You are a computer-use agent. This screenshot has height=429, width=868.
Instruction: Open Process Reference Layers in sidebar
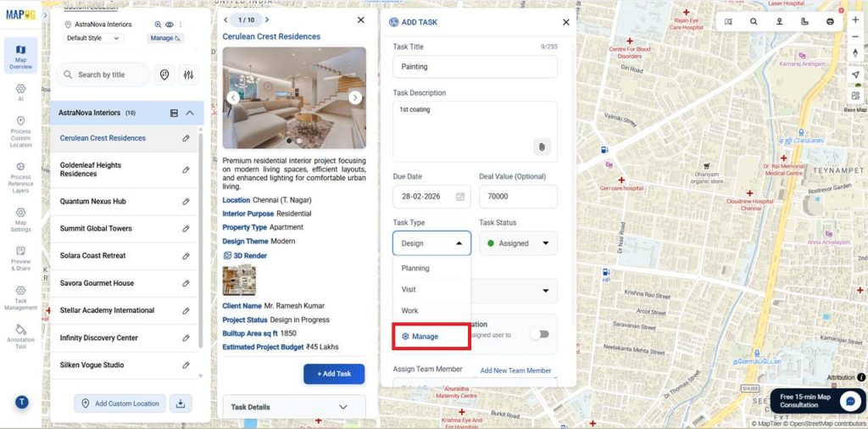point(20,178)
